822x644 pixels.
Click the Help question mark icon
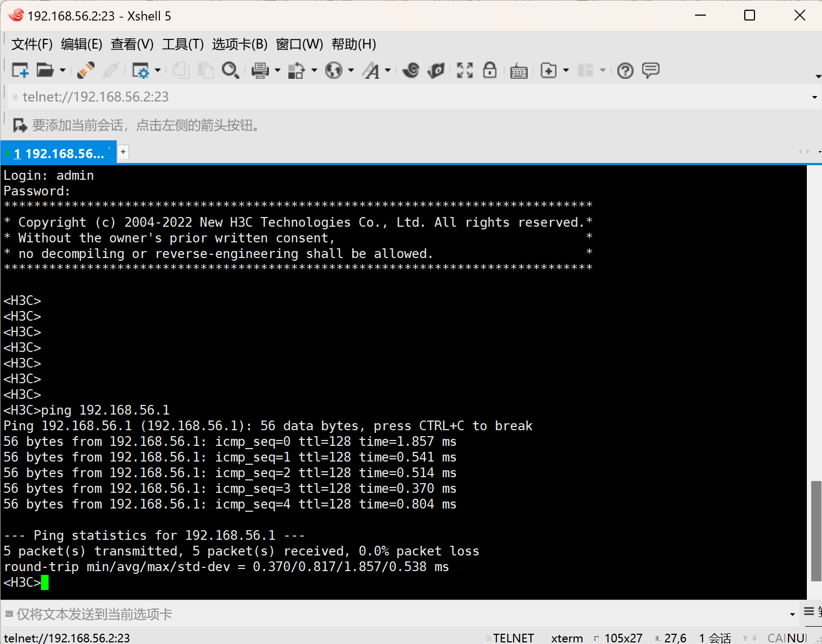tap(625, 70)
